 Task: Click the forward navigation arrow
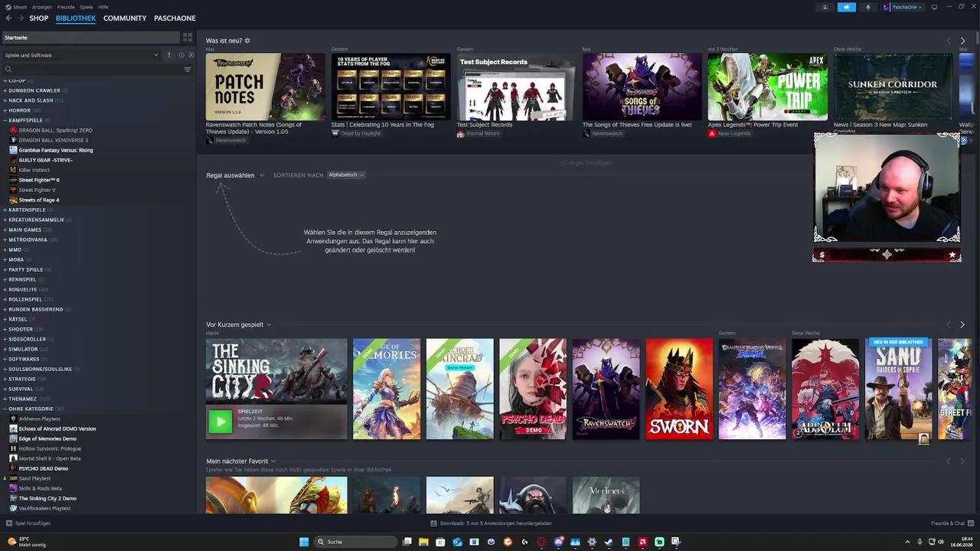click(20, 18)
